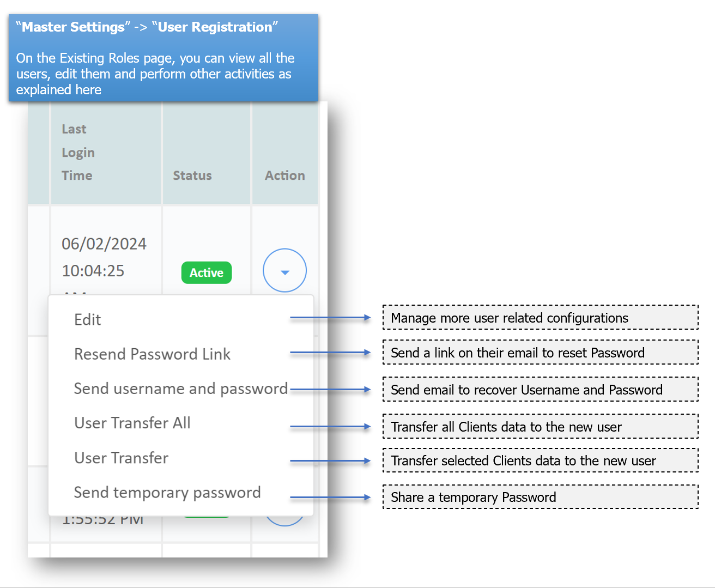Click Send username and password
Image resolution: width=715 pixels, height=588 pixels.
click(x=180, y=389)
